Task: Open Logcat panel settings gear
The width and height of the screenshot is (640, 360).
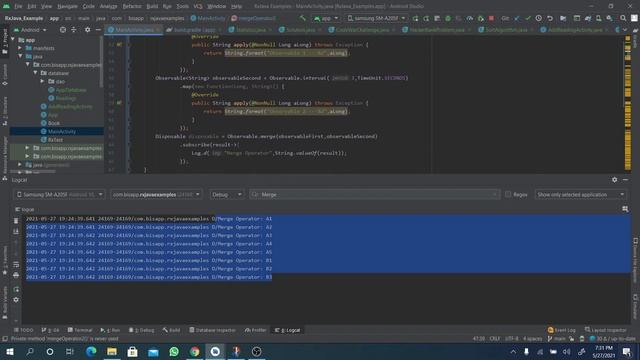Action: click(x=614, y=180)
